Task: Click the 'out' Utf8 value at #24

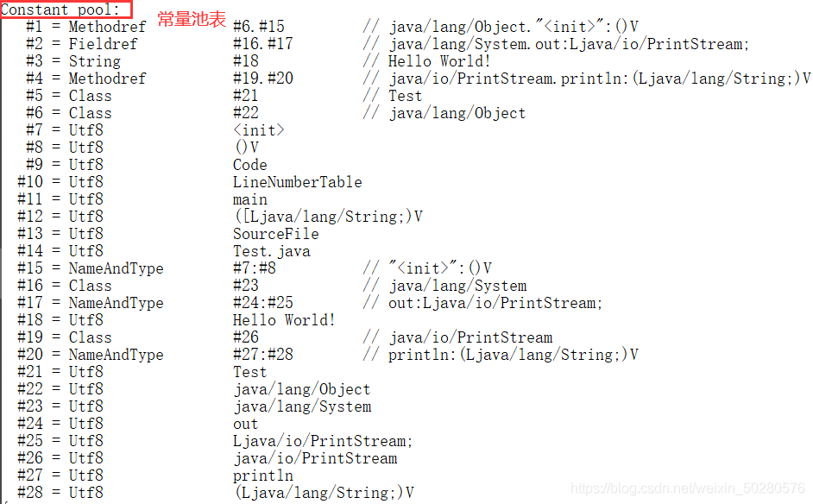Action: pyautogui.click(x=245, y=424)
